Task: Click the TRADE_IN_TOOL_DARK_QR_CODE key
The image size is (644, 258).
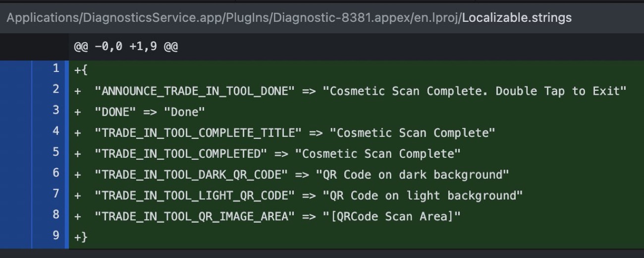Action: (195, 175)
